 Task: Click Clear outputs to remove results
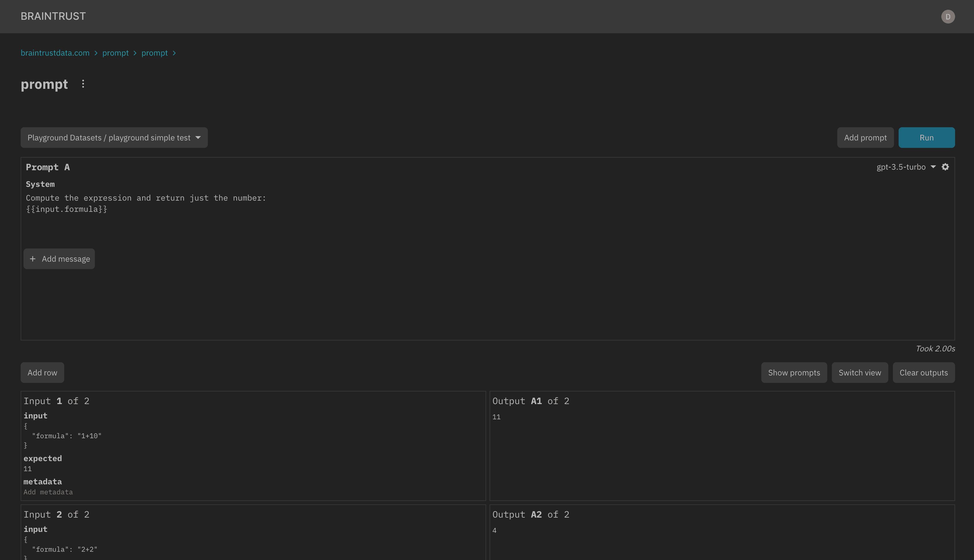924,372
